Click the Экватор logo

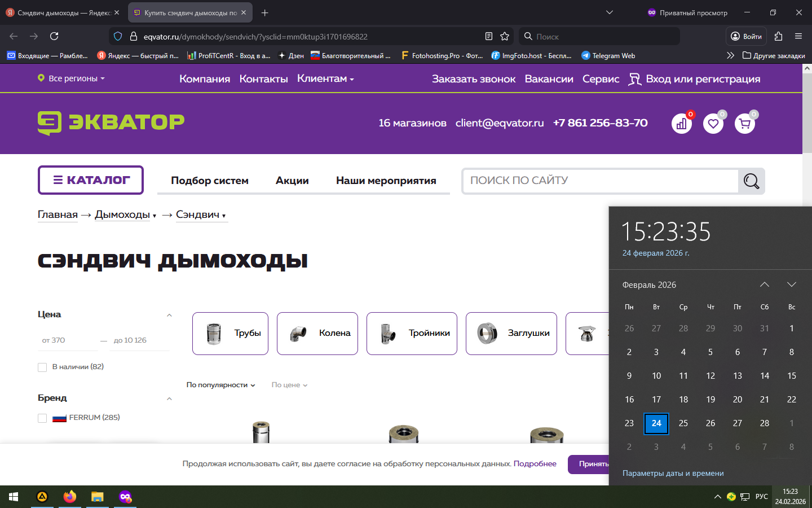111,122
